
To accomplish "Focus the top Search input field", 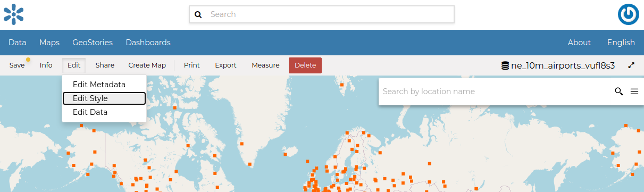I will coord(322,14).
